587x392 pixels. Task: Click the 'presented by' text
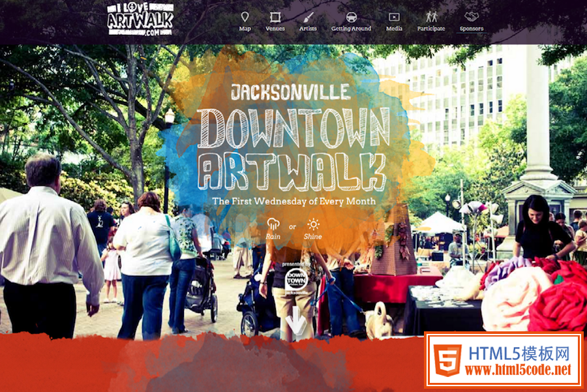(x=295, y=265)
